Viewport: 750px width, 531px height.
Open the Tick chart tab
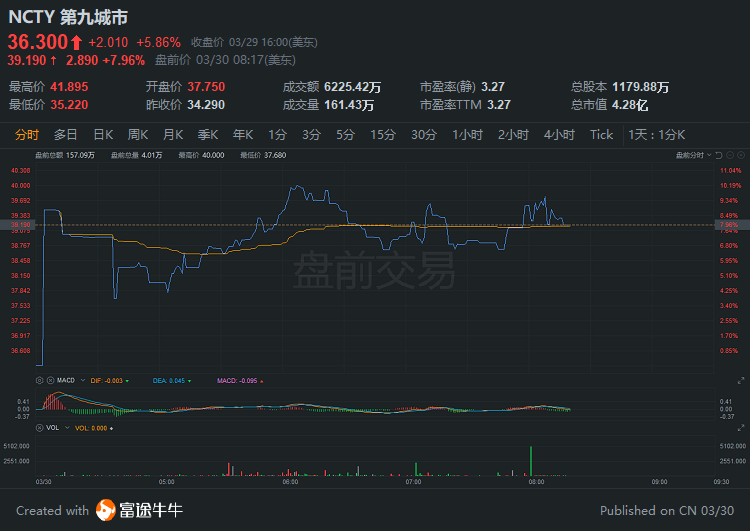tap(601, 135)
